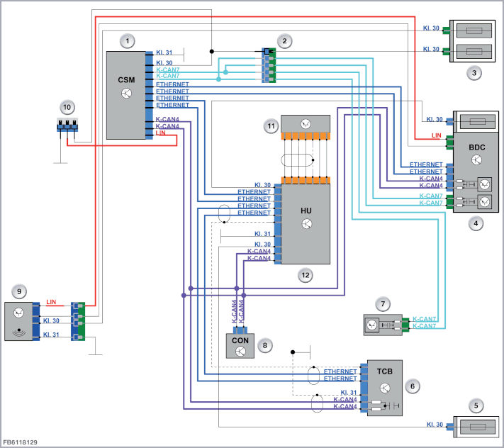
Task: Click the CON module label
Action: (240, 340)
